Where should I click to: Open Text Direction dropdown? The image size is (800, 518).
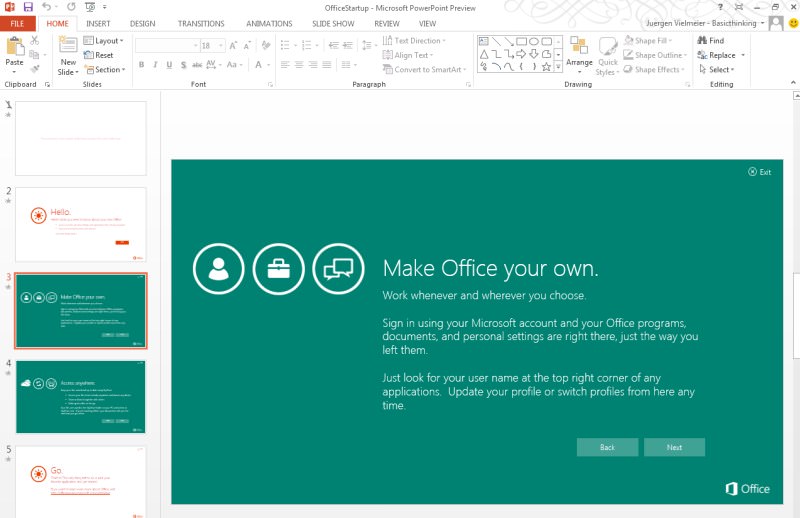click(414, 40)
